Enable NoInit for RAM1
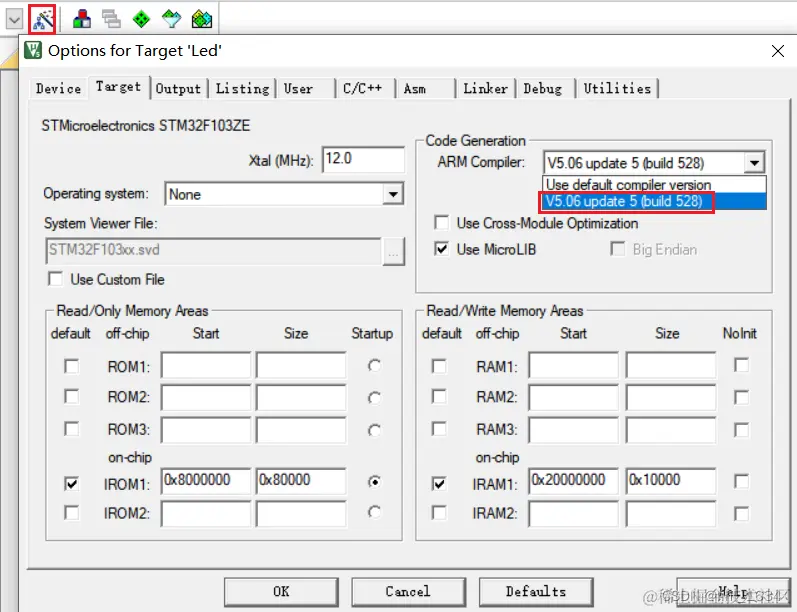Viewport: 797px width, 612px height. click(742, 365)
